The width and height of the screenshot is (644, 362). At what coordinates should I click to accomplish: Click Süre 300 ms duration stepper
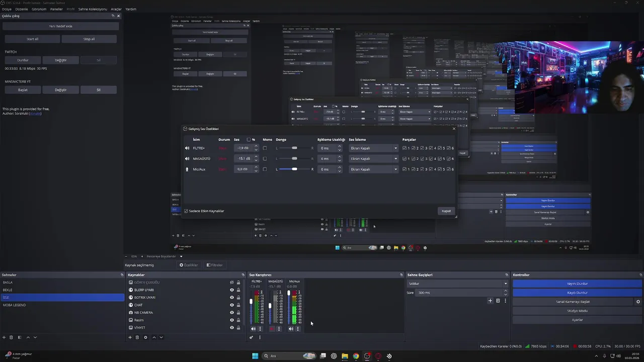point(505,293)
